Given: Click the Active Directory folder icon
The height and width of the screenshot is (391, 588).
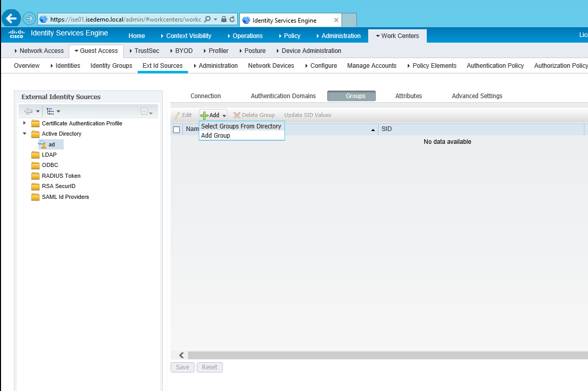Looking at the screenshot, I should tap(35, 134).
